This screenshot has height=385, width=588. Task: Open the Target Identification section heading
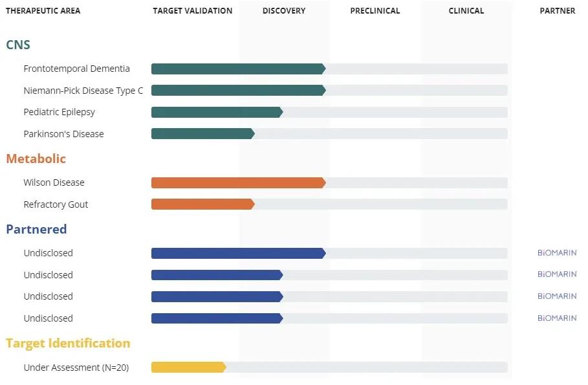68,343
